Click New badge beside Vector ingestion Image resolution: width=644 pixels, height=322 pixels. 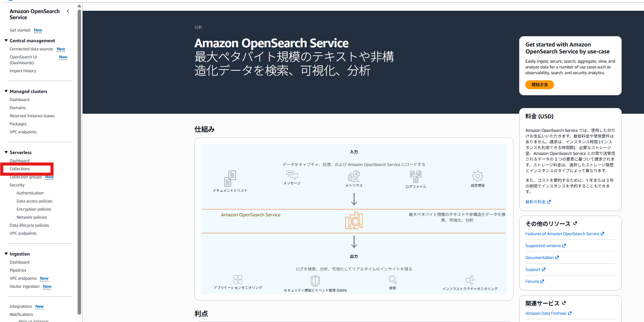tap(47, 286)
